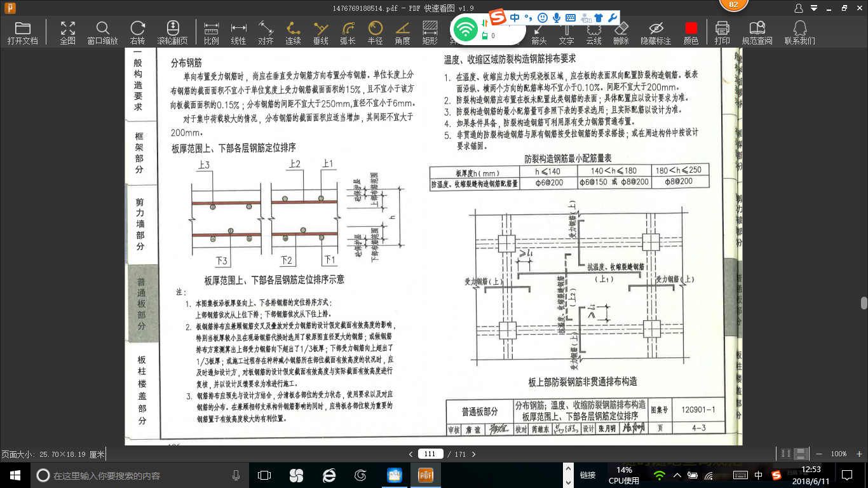Screen dimensions: 868x488
Task: Open a document with 打开文档
Action: pos(23,33)
